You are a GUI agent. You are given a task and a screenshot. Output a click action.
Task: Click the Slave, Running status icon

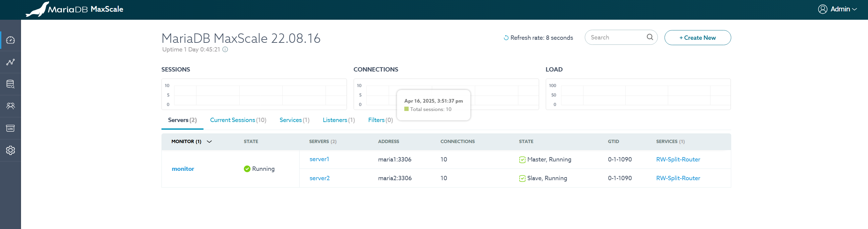[x=522, y=178]
